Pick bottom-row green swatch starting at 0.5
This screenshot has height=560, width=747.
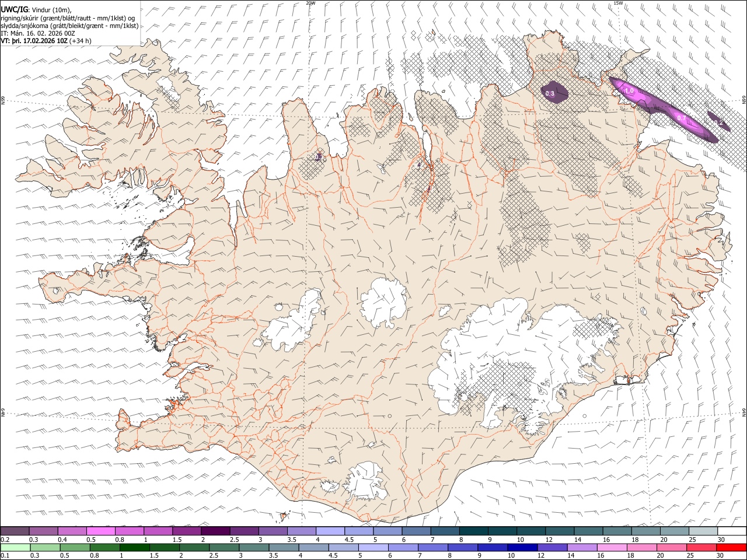(75, 547)
